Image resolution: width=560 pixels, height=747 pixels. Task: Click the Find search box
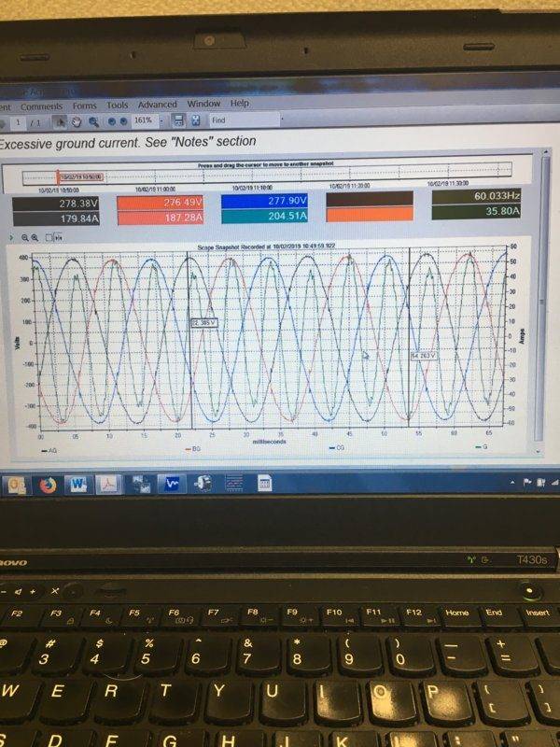coord(243,120)
